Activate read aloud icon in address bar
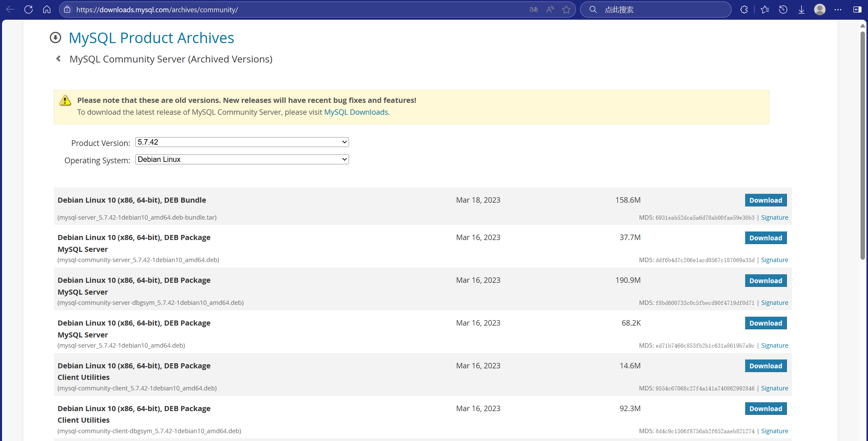Screen dimensions: 868x441 click(x=550, y=10)
